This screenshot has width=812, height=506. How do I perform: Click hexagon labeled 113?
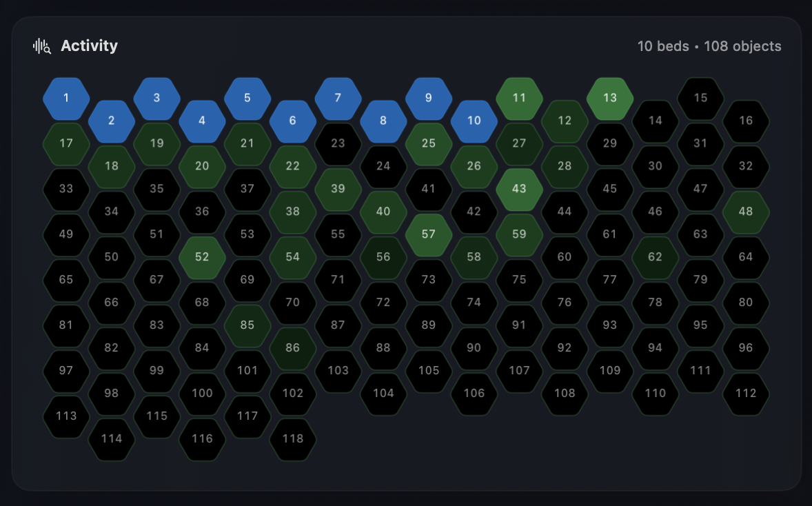point(66,416)
